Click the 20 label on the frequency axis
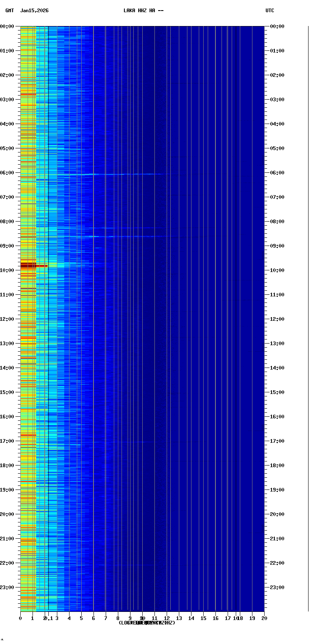Screen dimensions: 326x644 [264, 618]
